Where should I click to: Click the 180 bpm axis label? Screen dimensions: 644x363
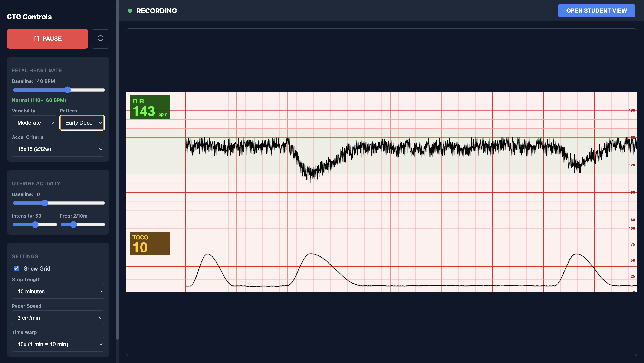(x=632, y=111)
